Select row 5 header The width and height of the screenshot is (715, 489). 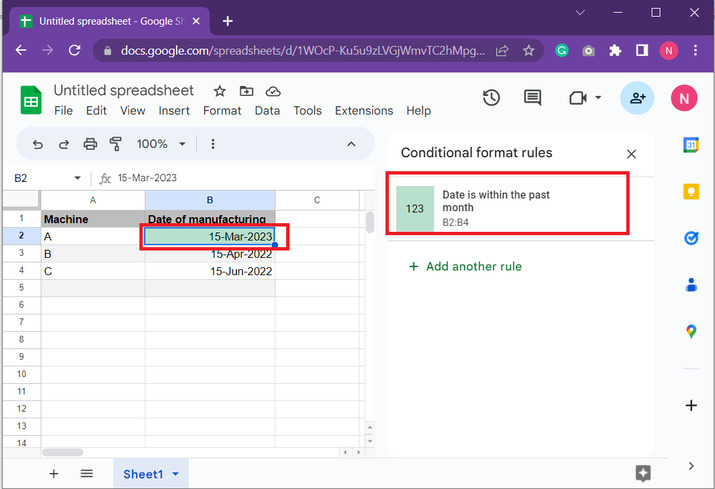tap(21, 288)
